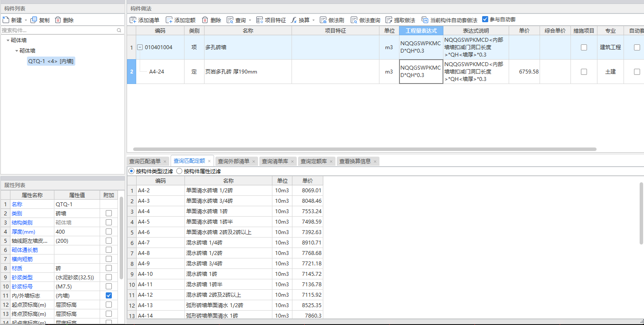
Task: Click the 删除 trash icon in component list
Action: (x=58, y=20)
